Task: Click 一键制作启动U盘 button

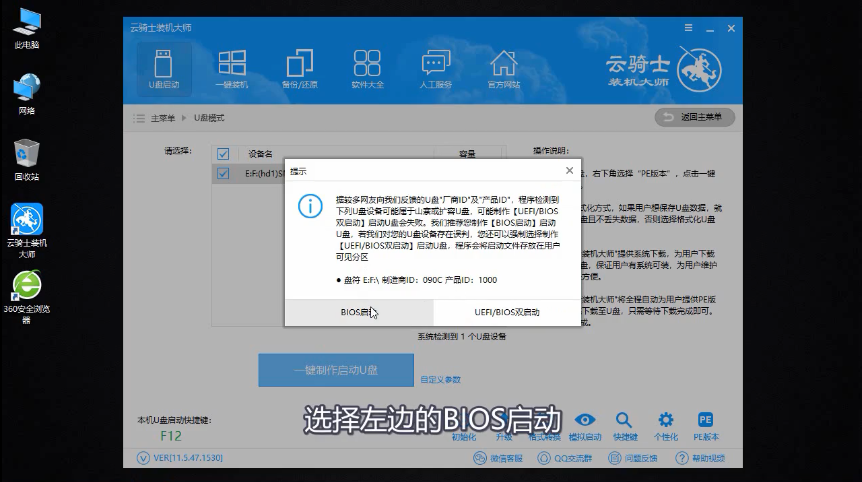Action: [336, 370]
